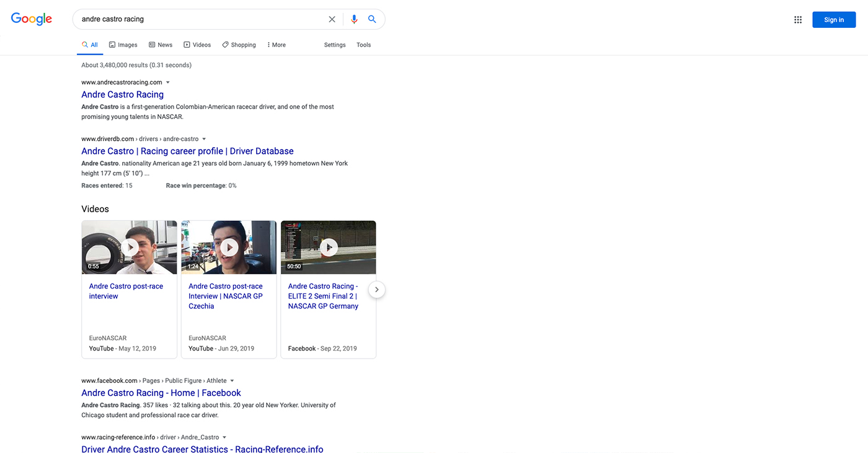Image resolution: width=868 pixels, height=453 pixels.
Task: Open search Tools
Action: (364, 45)
